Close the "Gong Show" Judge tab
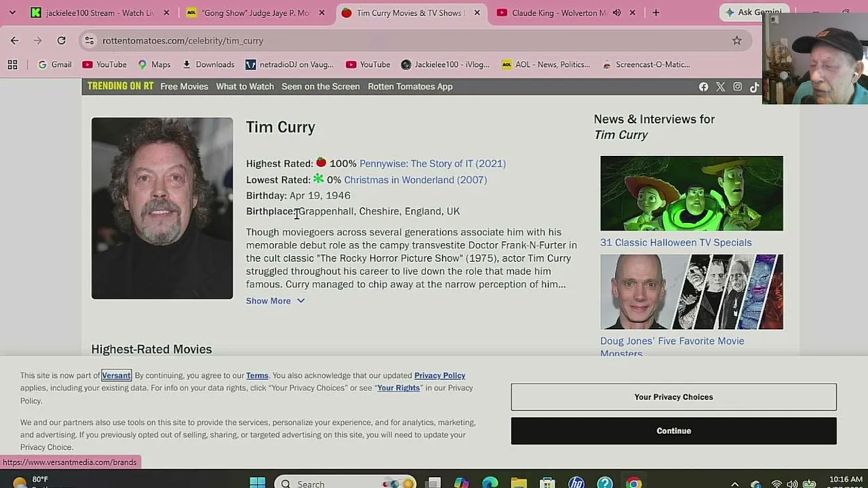 coord(321,13)
